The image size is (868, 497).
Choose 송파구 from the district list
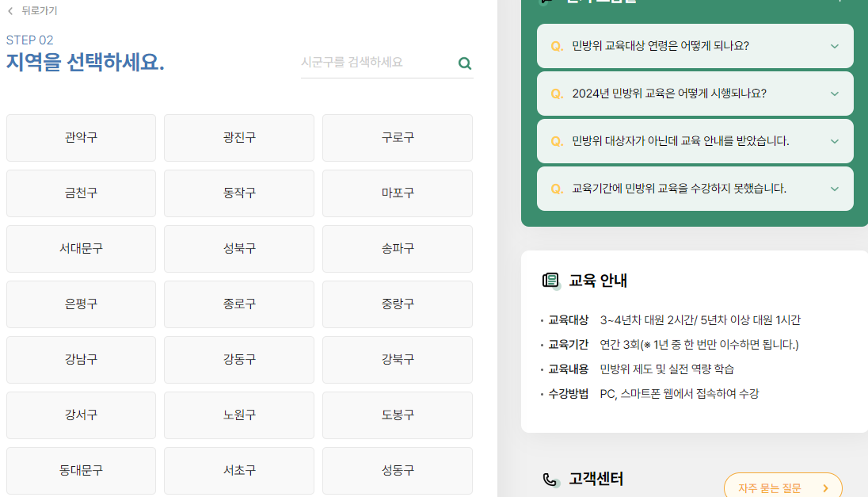(397, 248)
